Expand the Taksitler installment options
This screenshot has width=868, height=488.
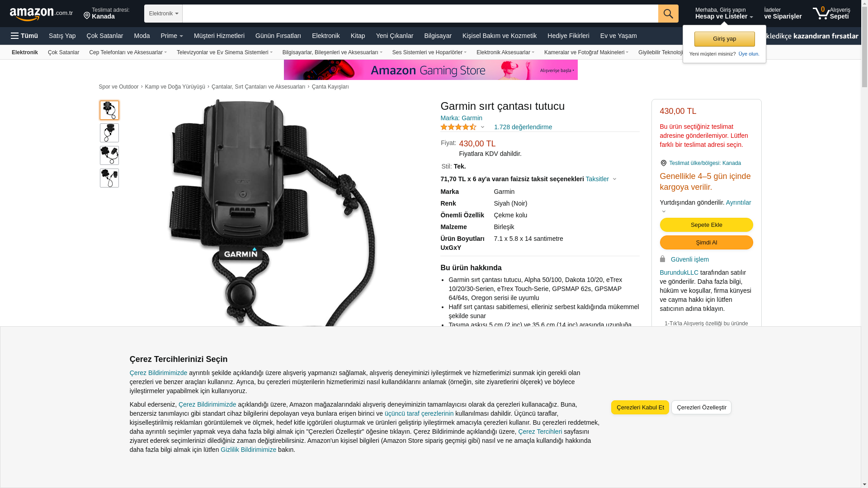click(x=601, y=179)
